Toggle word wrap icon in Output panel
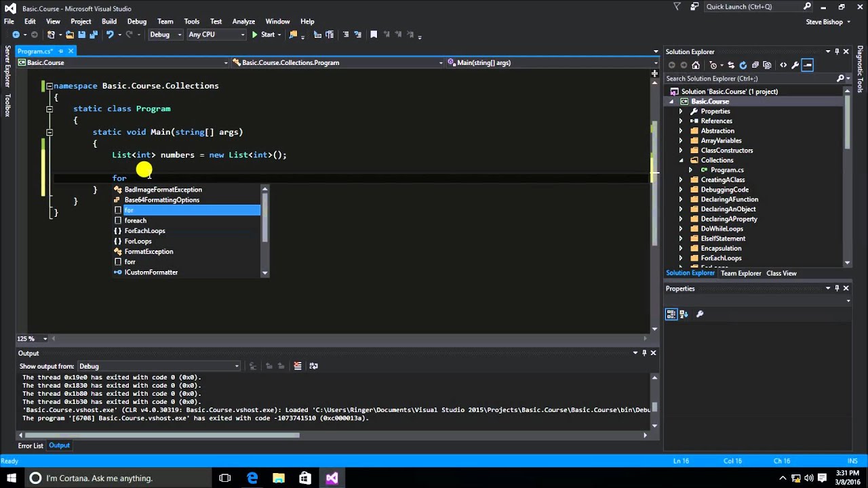Screen dimensions: 868x488 coord(313,366)
